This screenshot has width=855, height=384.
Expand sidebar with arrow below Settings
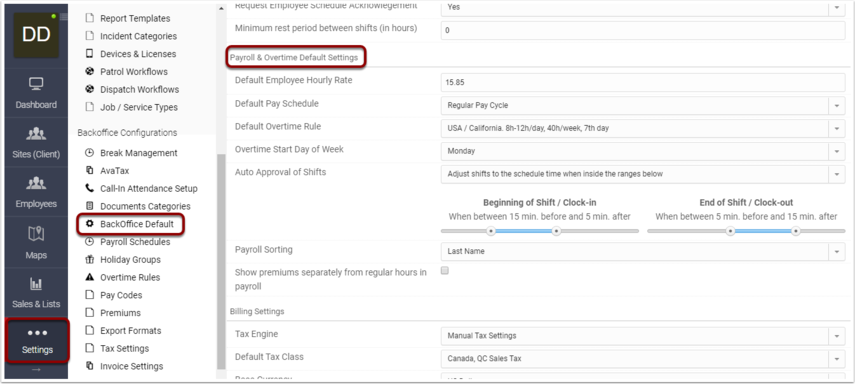[x=36, y=370]
